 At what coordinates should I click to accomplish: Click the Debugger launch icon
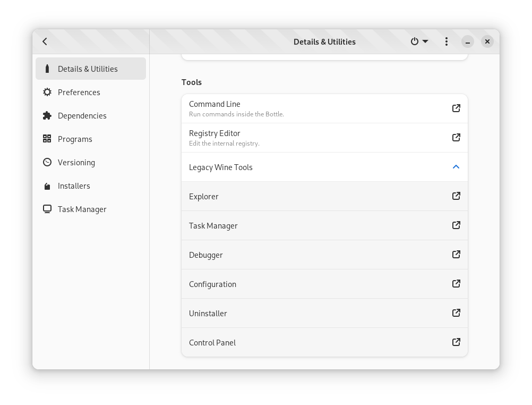(x=456, y=255)
